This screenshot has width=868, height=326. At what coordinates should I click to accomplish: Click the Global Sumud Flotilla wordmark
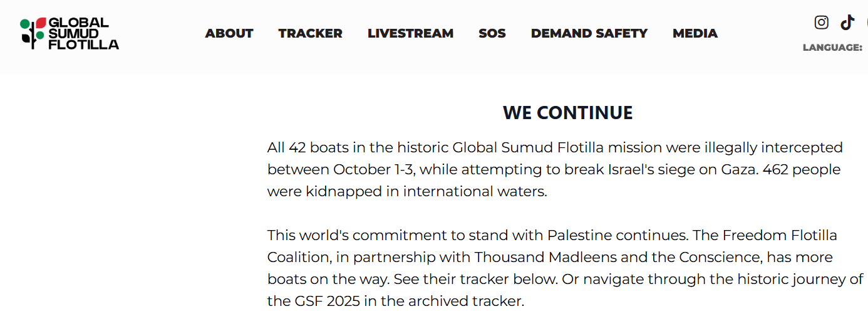[x=83, y=33]
